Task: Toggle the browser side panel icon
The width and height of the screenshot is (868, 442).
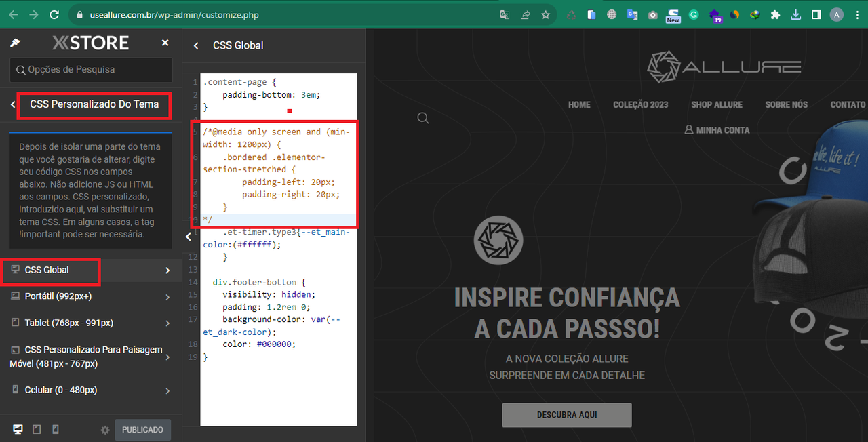Action: [816, 14]
